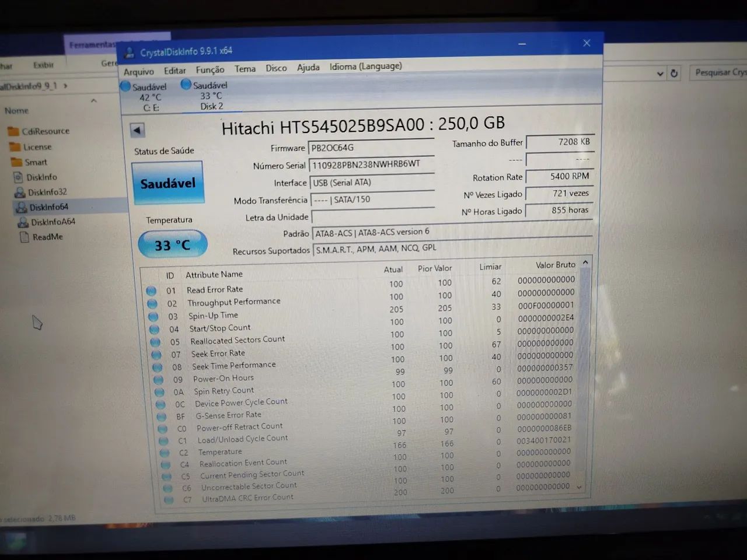Click the transfer mode field SATA/150
Image resolution: width=747 pixels, height=560 pixels.
tap(373, 199)
